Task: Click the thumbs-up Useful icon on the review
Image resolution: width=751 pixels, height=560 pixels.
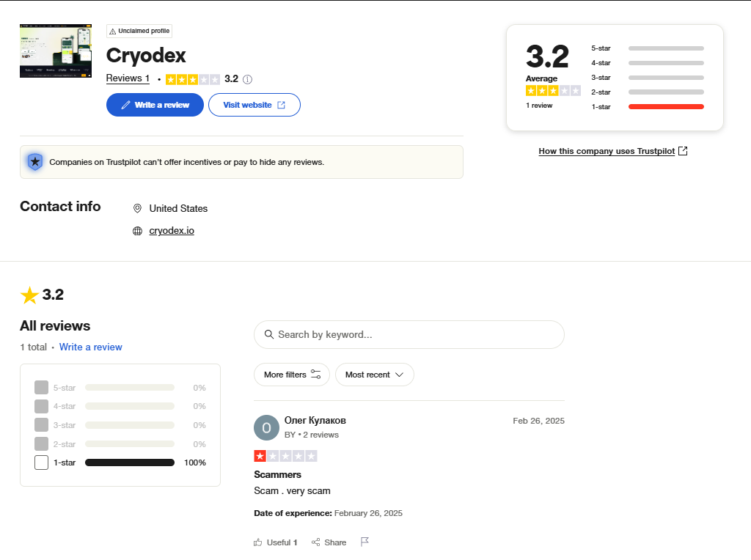Action: coord(258,542)
